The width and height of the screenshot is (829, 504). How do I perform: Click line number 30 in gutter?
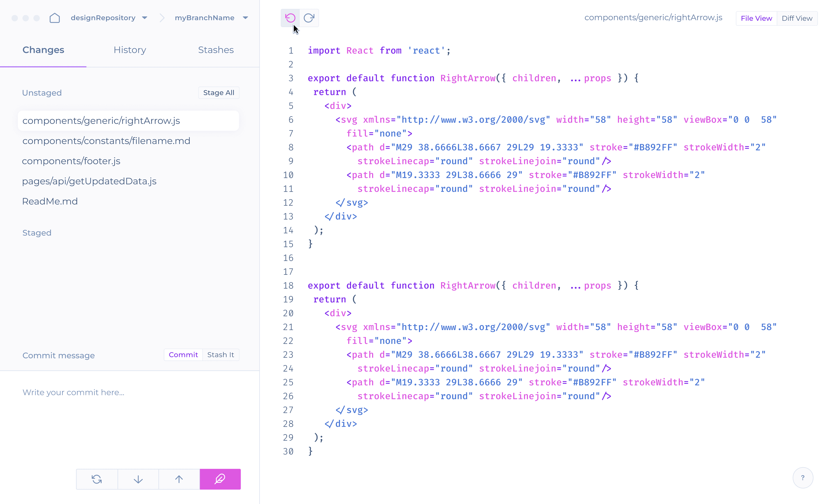coord(288,451)
